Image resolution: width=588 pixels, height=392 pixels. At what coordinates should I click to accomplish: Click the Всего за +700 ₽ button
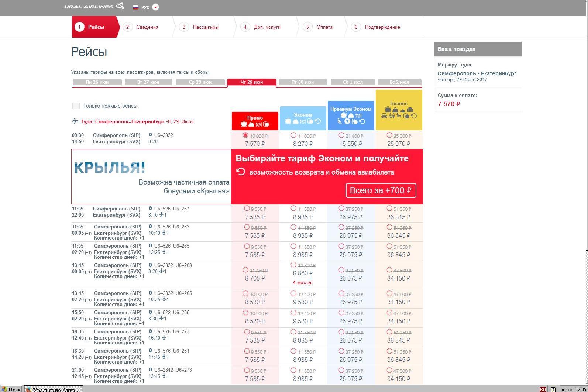tap(381, 190)
